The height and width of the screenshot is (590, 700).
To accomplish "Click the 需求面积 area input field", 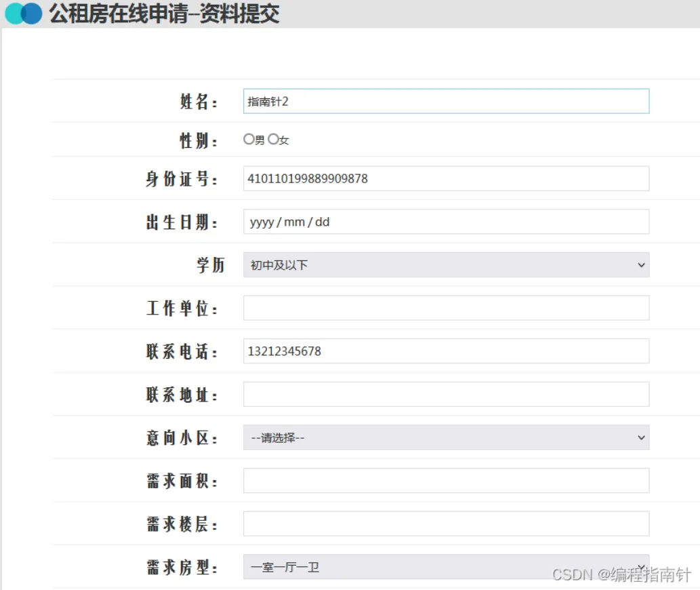I will [x=446, y=481].
